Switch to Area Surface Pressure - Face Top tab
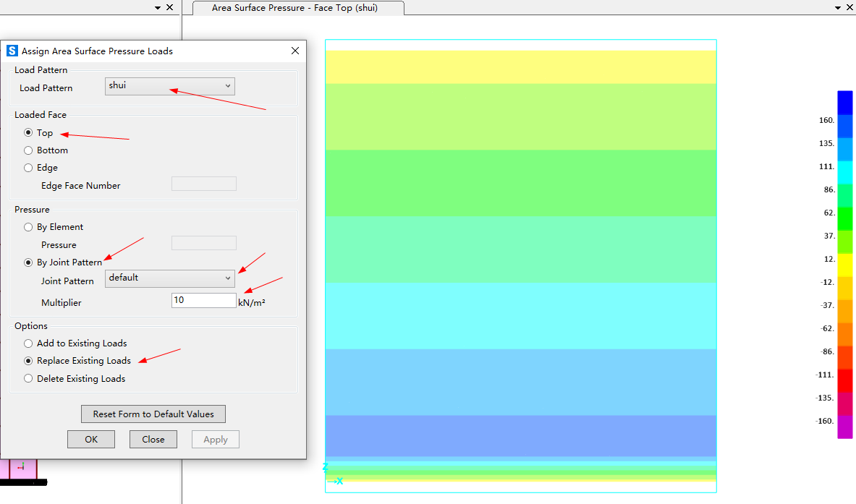The height and width of the screenshot is (504, 856). click(x=294, y=8)
